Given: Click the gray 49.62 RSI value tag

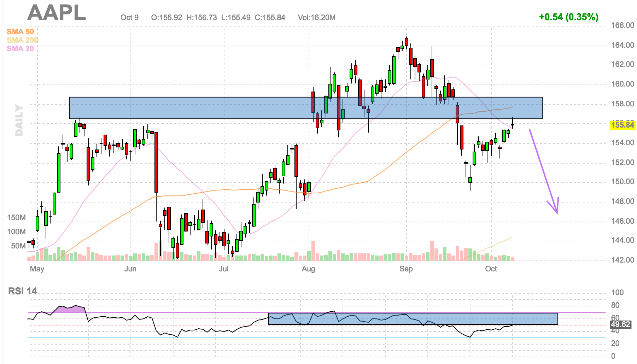Looking at the screenshot, I should pos(620,324).
